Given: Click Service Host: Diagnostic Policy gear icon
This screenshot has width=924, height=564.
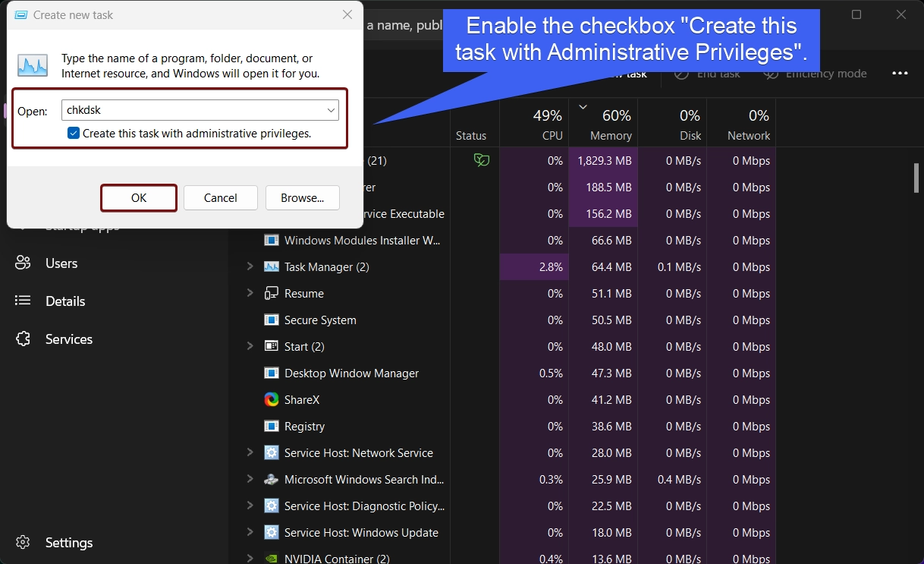Looking at the screenshot, I should point(272,506).
